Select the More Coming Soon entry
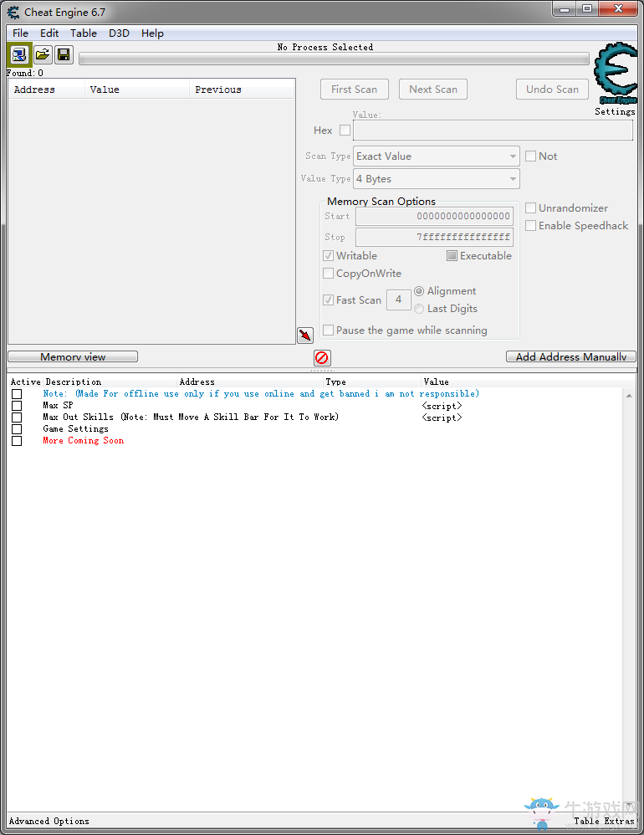 84,440
